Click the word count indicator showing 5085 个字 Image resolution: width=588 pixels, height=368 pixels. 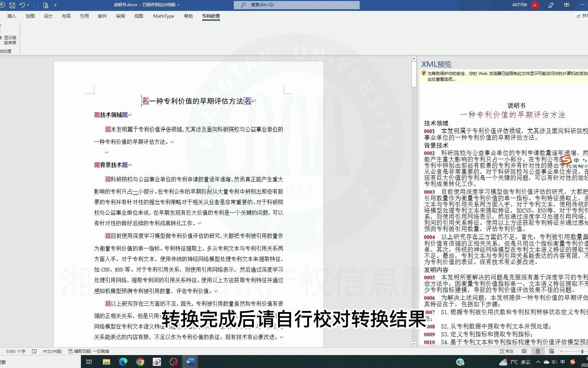(16, 351)
